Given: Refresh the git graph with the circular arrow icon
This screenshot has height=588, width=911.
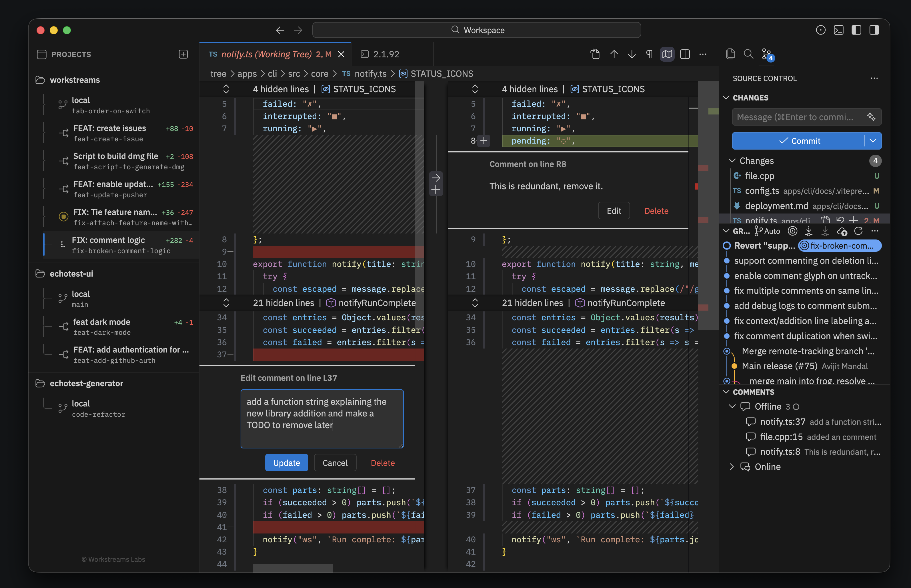Looking at the screenshot, I should pos(859,231).
